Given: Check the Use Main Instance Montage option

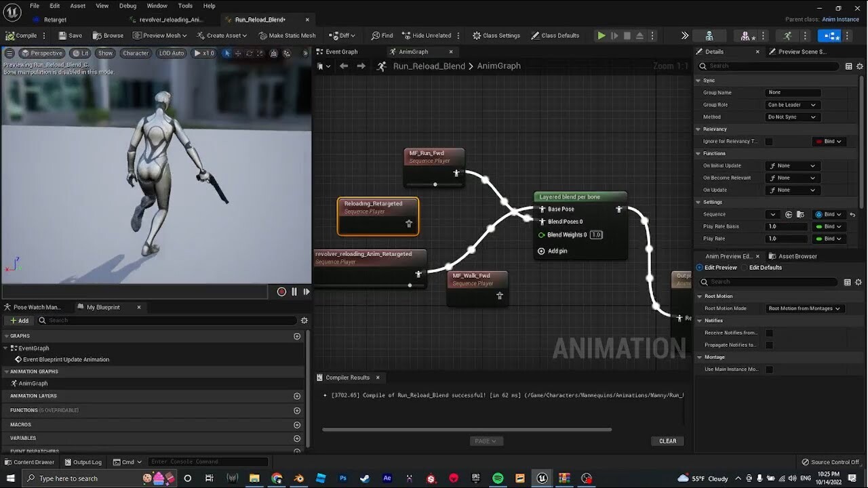Looking at the screenshot, I should click(x=768, y=369).
